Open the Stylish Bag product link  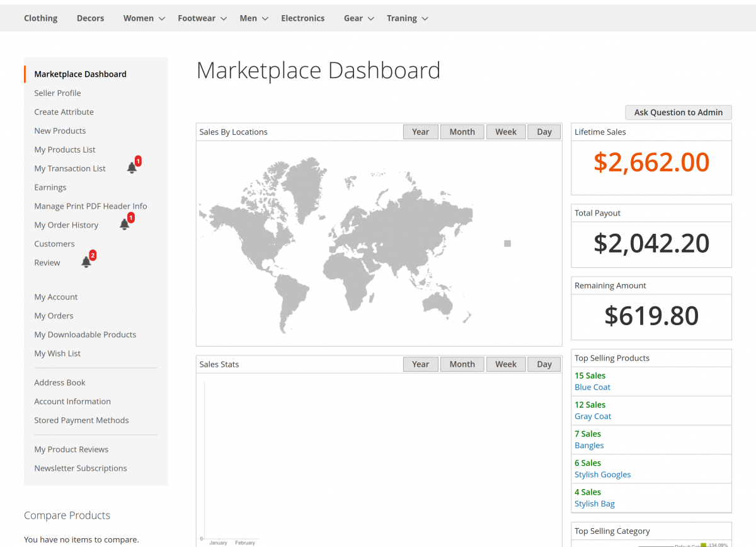[595, 504]
